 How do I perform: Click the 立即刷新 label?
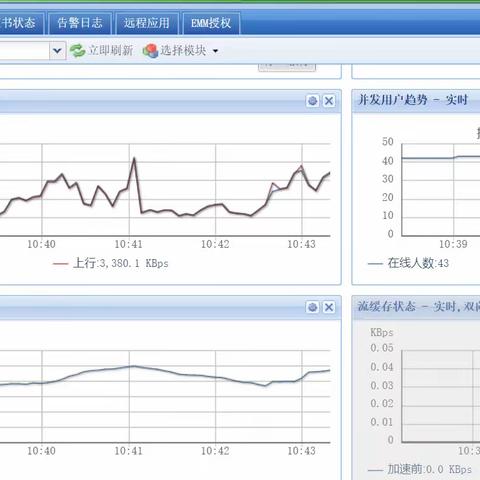pyautogui.click(x=110, y=51)
